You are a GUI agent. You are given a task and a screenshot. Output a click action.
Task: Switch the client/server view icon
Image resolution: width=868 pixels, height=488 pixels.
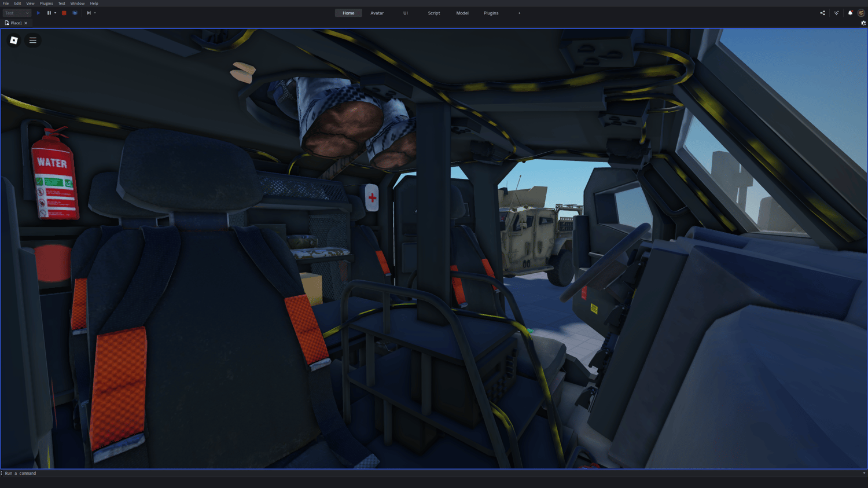(x=75, y=13)
